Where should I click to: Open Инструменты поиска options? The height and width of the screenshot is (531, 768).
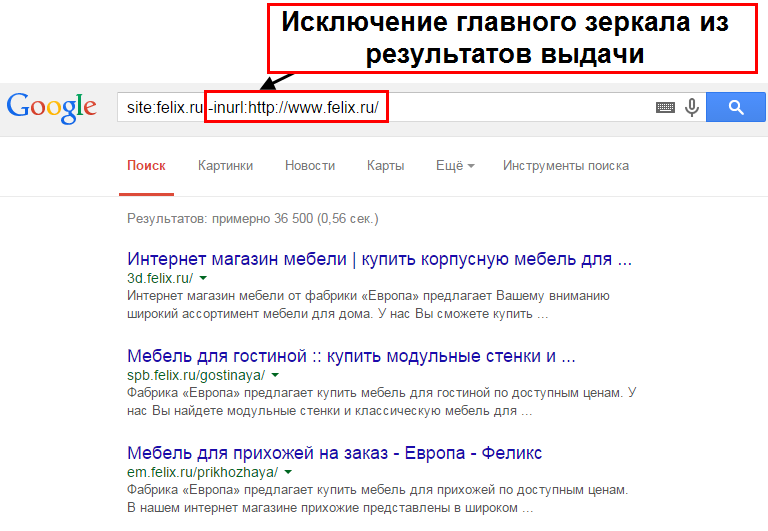point(566,166)
